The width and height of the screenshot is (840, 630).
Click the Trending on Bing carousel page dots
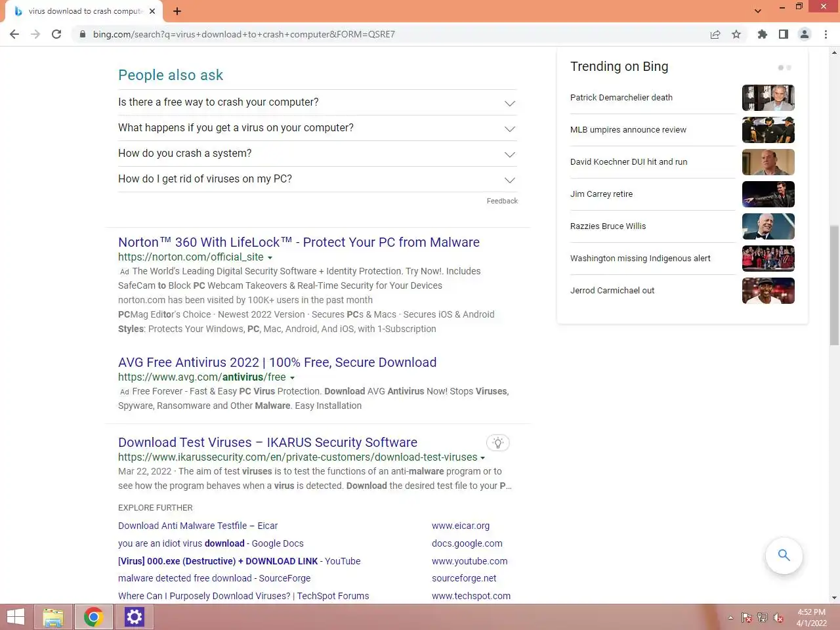785,68
